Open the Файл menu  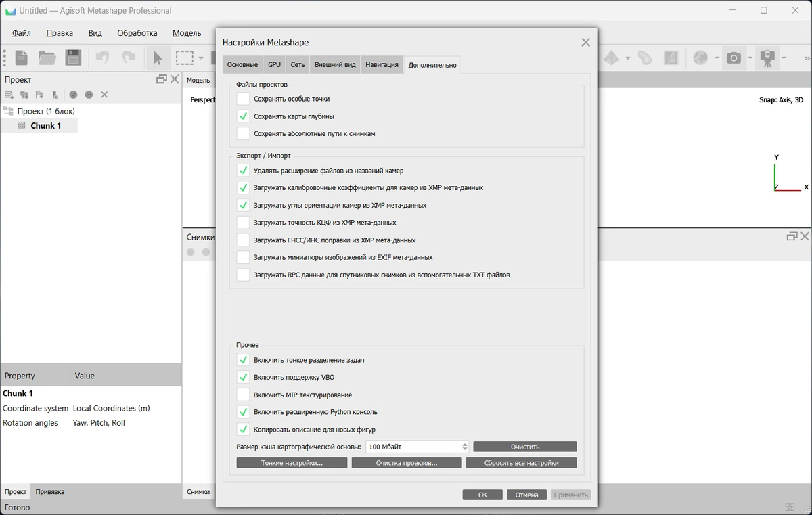pos(22,32)
